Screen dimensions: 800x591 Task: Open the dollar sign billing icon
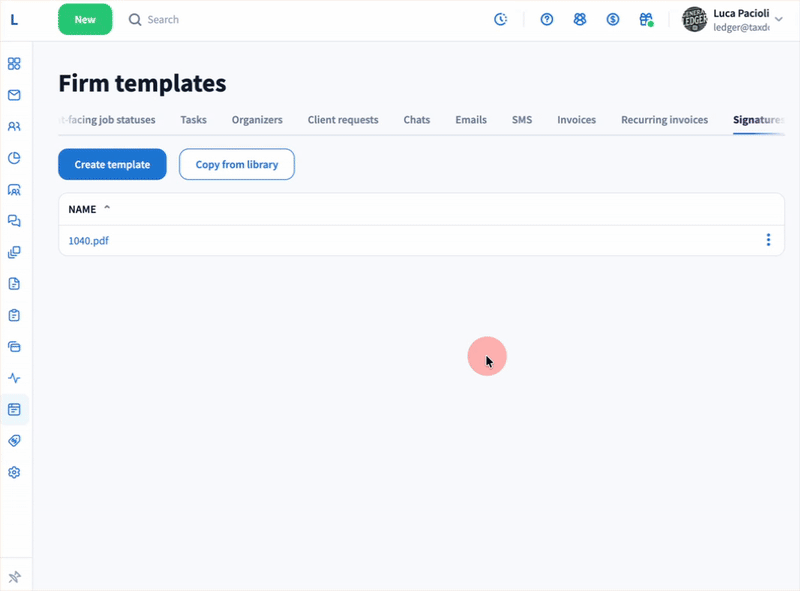pos(613,20)
